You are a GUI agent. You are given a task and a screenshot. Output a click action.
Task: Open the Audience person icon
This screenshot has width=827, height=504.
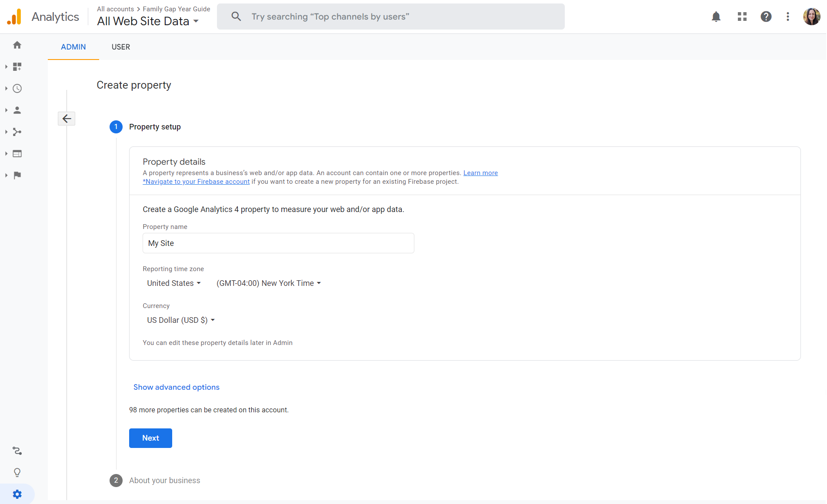tap(17, 110)
